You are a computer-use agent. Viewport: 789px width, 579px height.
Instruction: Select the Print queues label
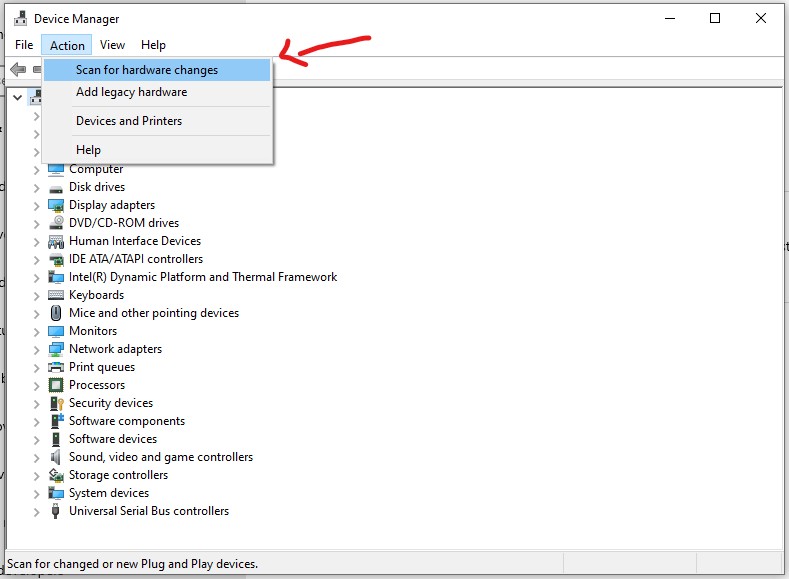point(102,367)
